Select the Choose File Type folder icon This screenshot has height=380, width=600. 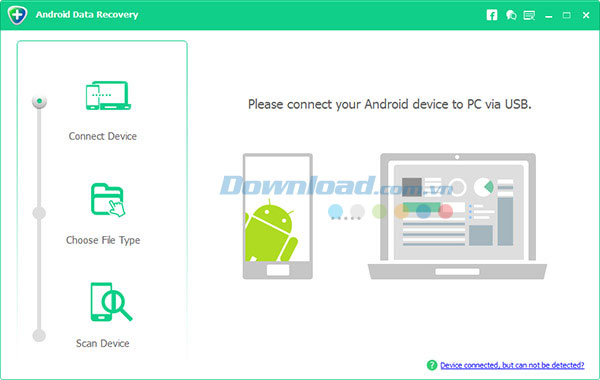108,200
